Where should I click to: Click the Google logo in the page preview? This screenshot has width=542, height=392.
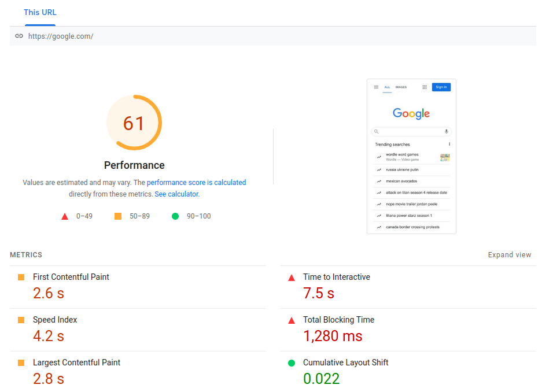(411, 113)
